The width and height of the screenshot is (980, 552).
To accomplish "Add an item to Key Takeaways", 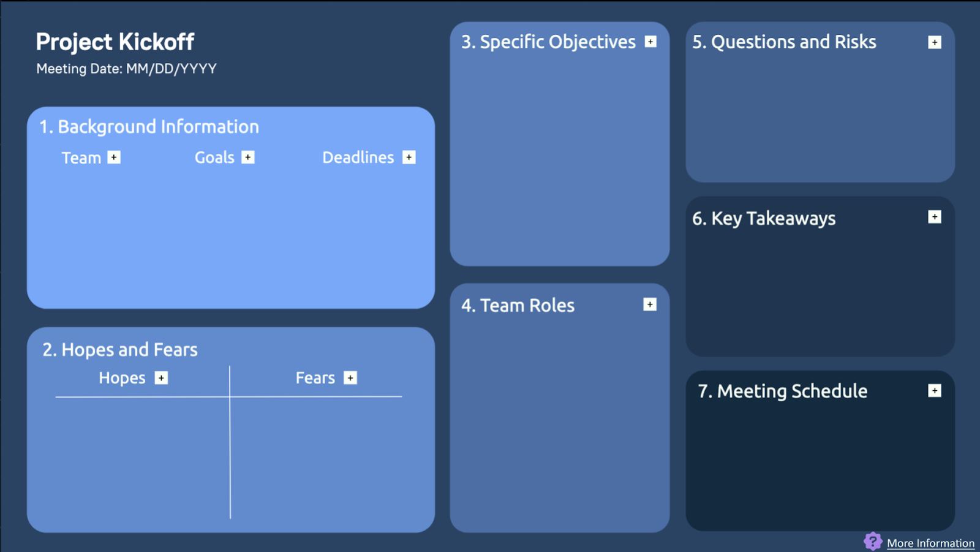I will [935, 217].
